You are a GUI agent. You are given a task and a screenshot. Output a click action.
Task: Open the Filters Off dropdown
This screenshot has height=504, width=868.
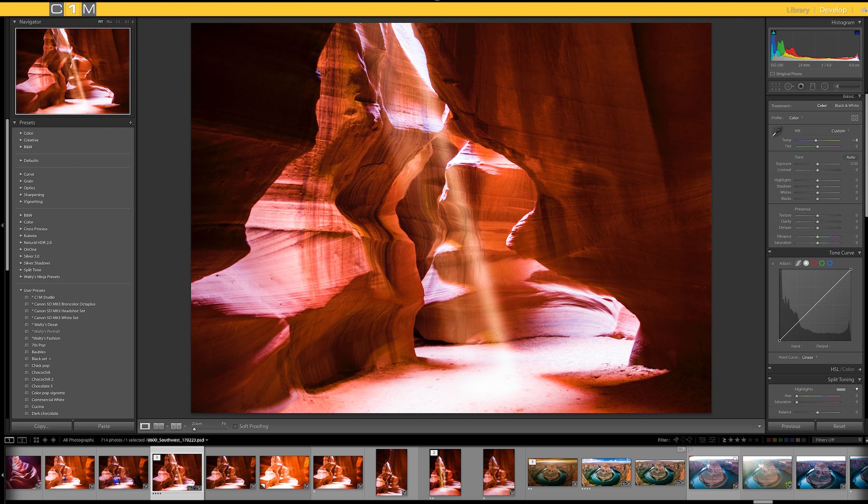coord(837,440)
